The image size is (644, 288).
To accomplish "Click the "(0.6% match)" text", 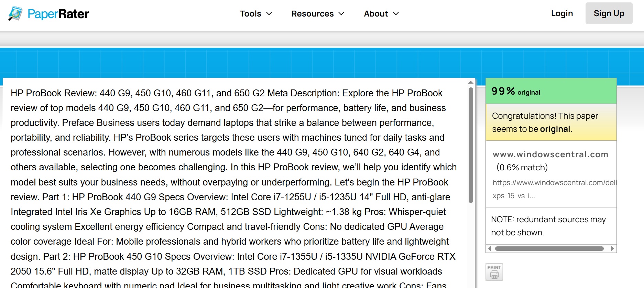I will coord(522,168).
